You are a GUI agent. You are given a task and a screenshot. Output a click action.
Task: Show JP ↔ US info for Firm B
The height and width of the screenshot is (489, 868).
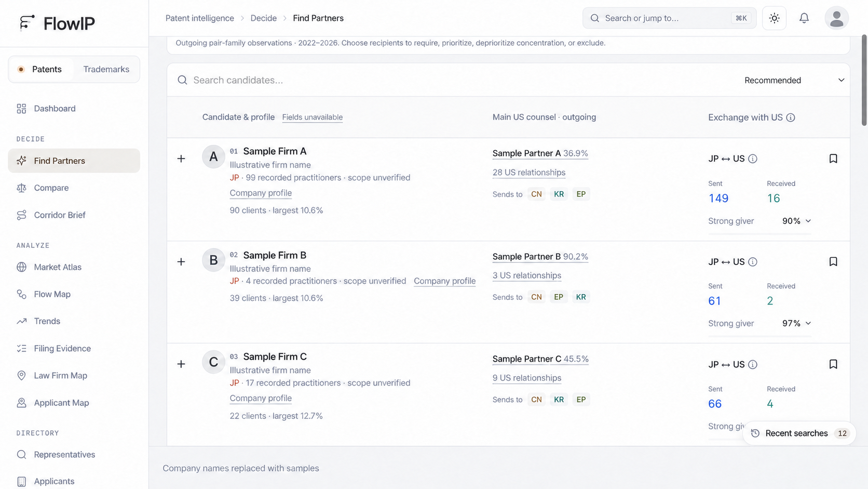click(x=753, y=262)
